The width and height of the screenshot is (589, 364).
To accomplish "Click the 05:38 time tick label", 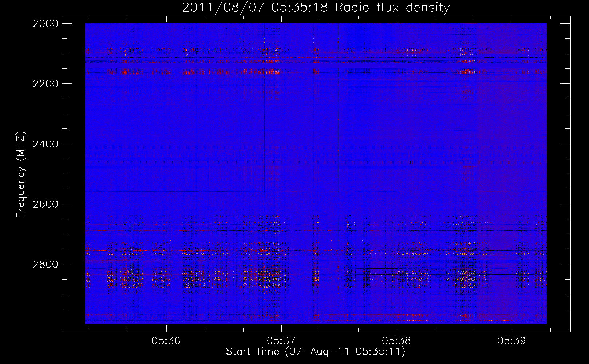I will pyautogui.click(x=396, y=341).
